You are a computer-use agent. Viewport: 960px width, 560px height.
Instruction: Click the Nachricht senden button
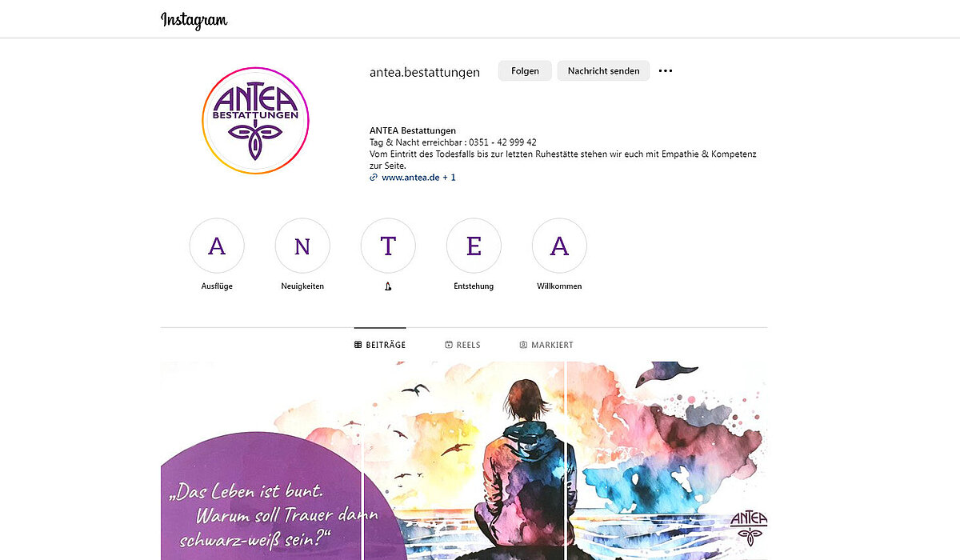[603, 70]
